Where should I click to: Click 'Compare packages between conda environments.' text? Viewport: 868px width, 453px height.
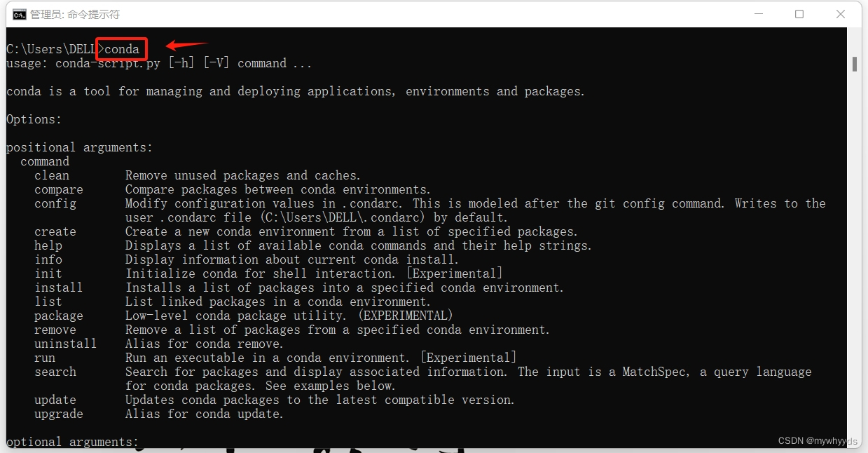[278, 189]
